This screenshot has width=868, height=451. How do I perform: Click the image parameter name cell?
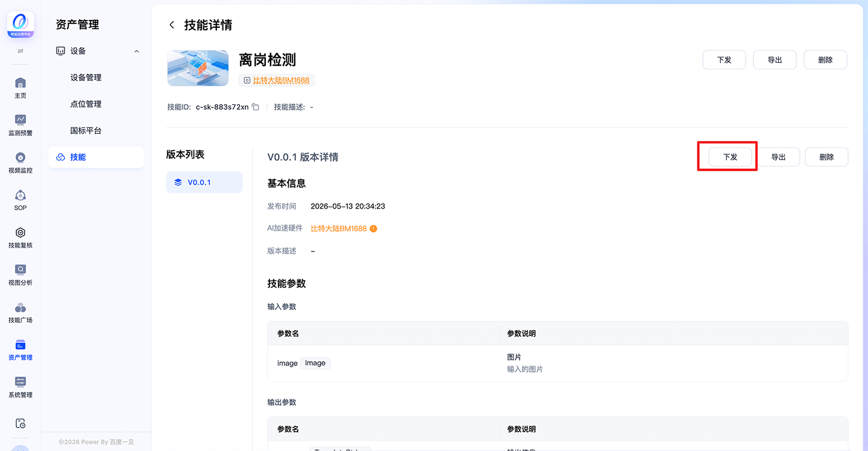[383, 363]
